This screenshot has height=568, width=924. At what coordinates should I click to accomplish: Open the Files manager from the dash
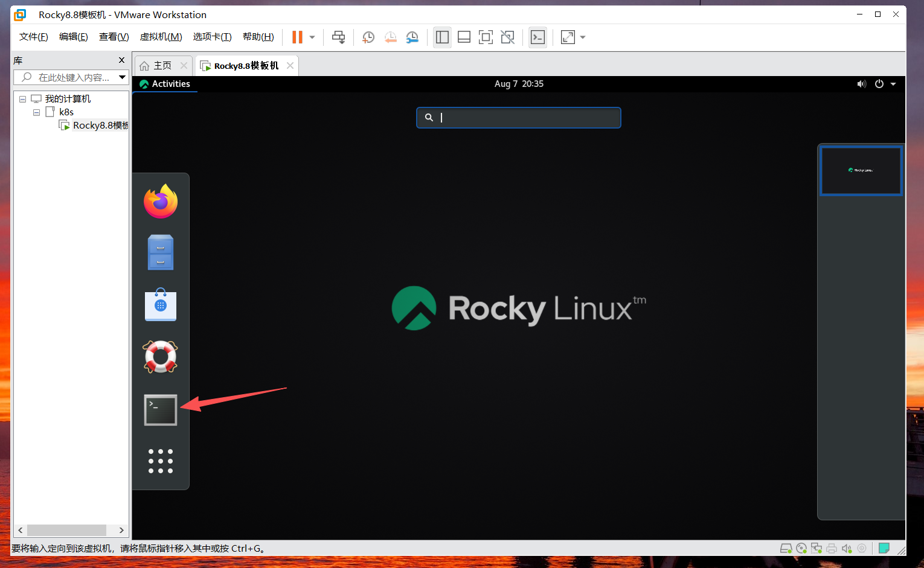tap(161, 252)
